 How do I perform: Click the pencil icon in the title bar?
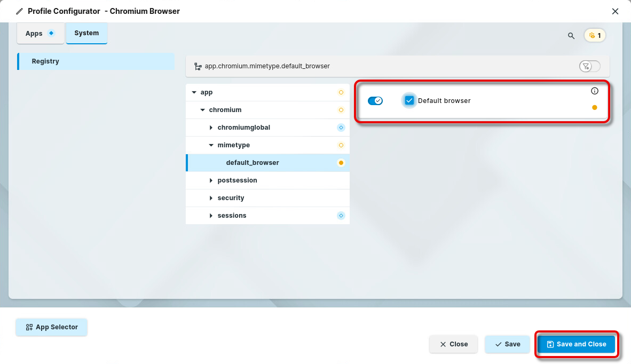pos(20,11)
